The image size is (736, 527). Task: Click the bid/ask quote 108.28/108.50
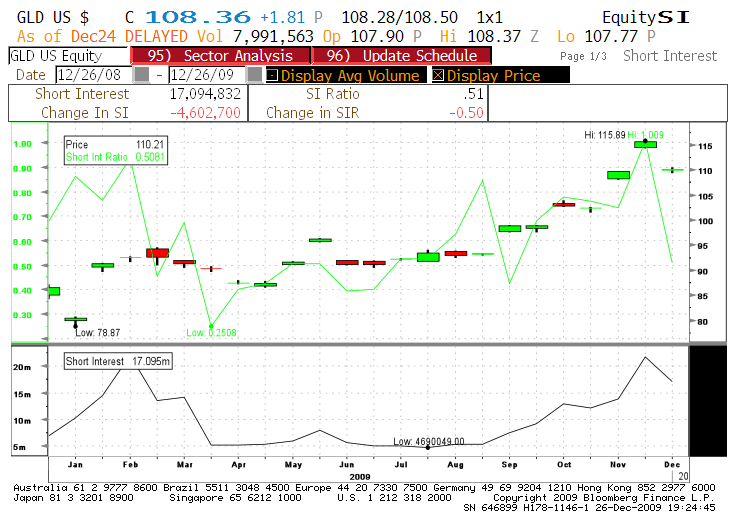pyautogui.click(x=399, y=17)
